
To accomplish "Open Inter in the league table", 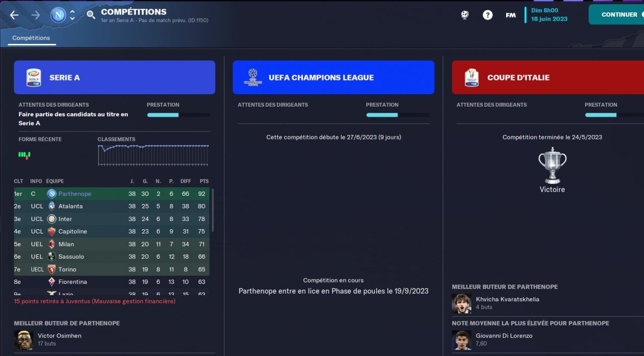I will point(65,219).
